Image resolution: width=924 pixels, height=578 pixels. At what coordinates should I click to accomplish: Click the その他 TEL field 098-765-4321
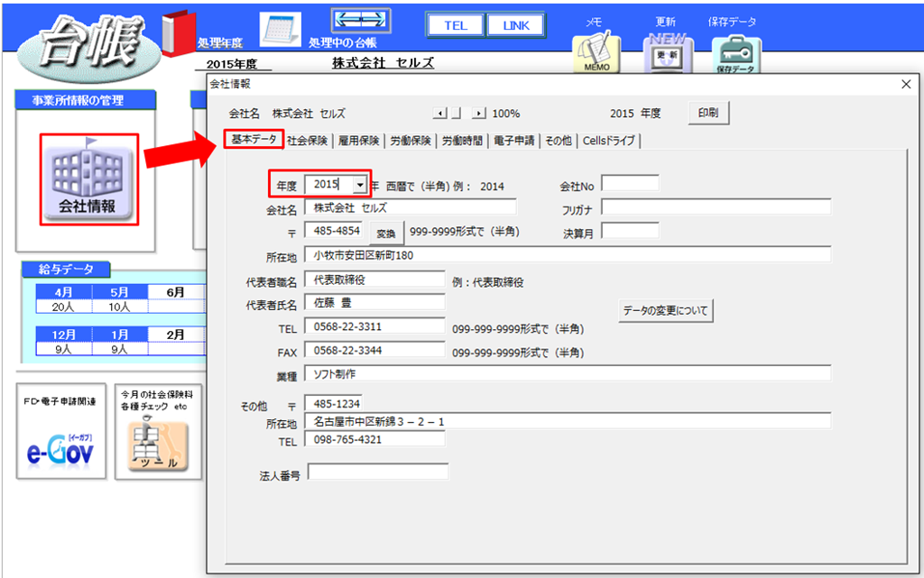[374, 439]
